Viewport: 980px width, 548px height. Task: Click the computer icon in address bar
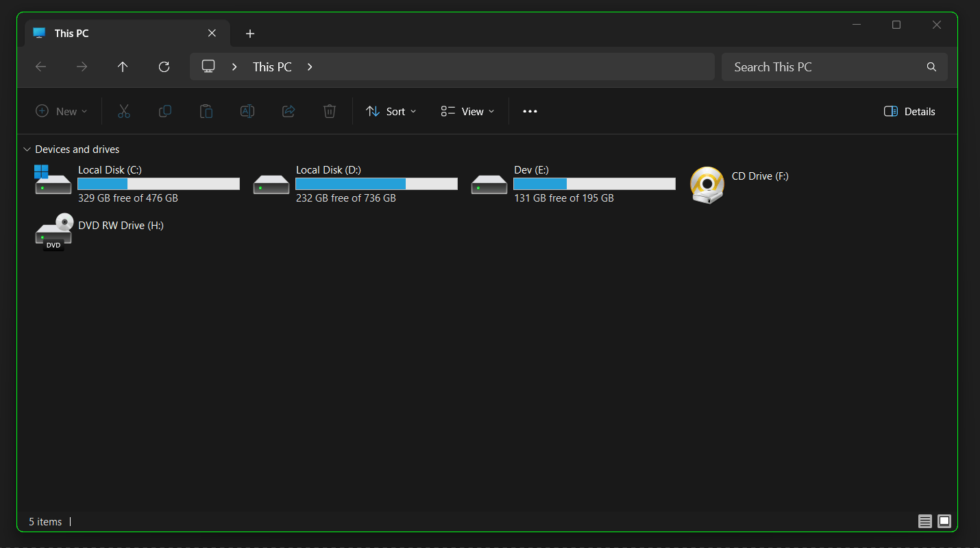(x=208, y=67)
